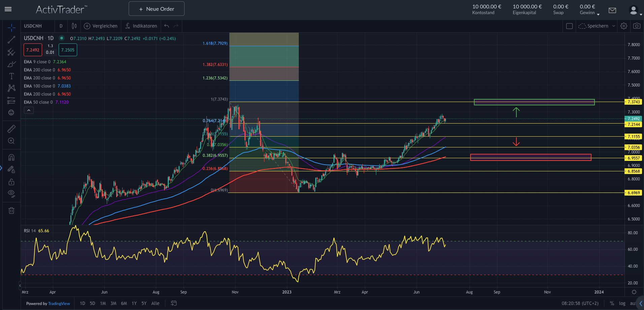This screenshot has width=644, height=310.
Task: Collapse the indicator list with the arrow
Action: 29,110
